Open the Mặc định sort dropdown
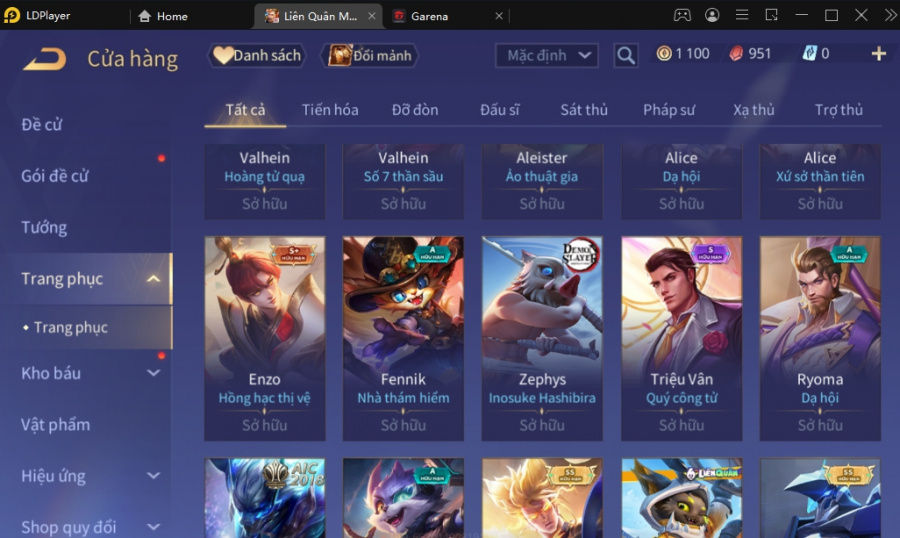The width and height of the screenshot is (900, 538). [546, 56]
